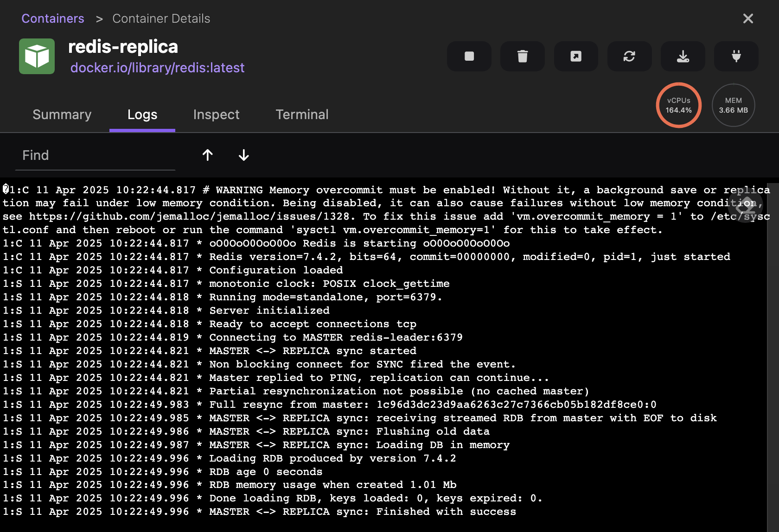
Task: Jump to next search match with down arrow
Action: [x=243, y=155]
